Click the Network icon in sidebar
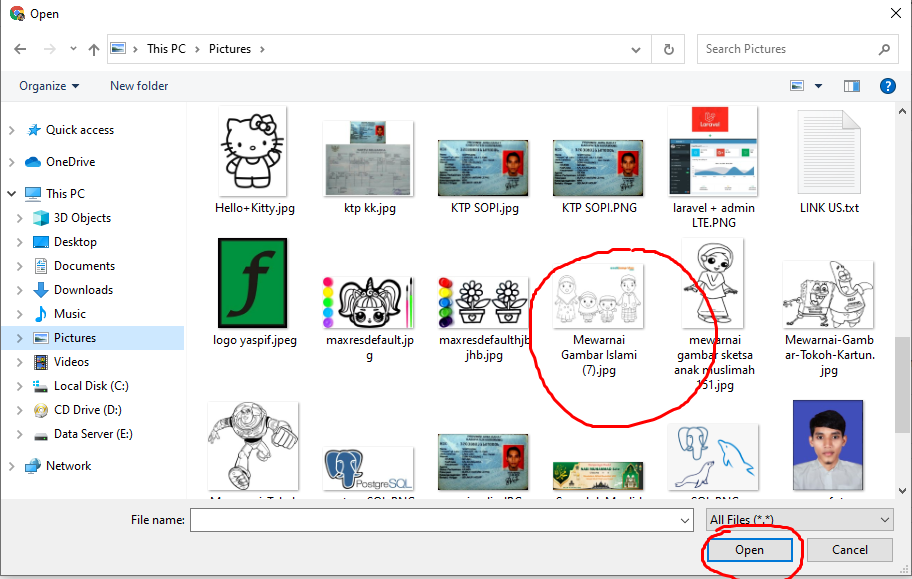912x579 pixels. tap(33, 466)
